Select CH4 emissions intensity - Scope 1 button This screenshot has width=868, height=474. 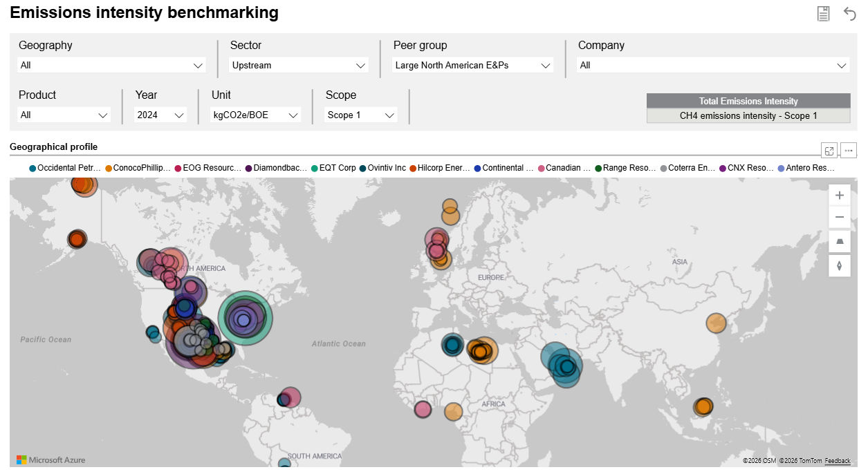pos(748,115)
